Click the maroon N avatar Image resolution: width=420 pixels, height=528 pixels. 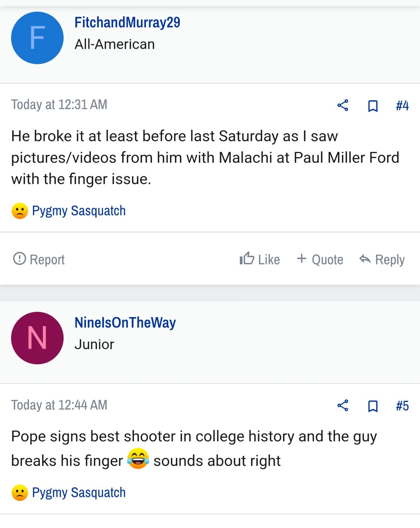tap(37, 338)
